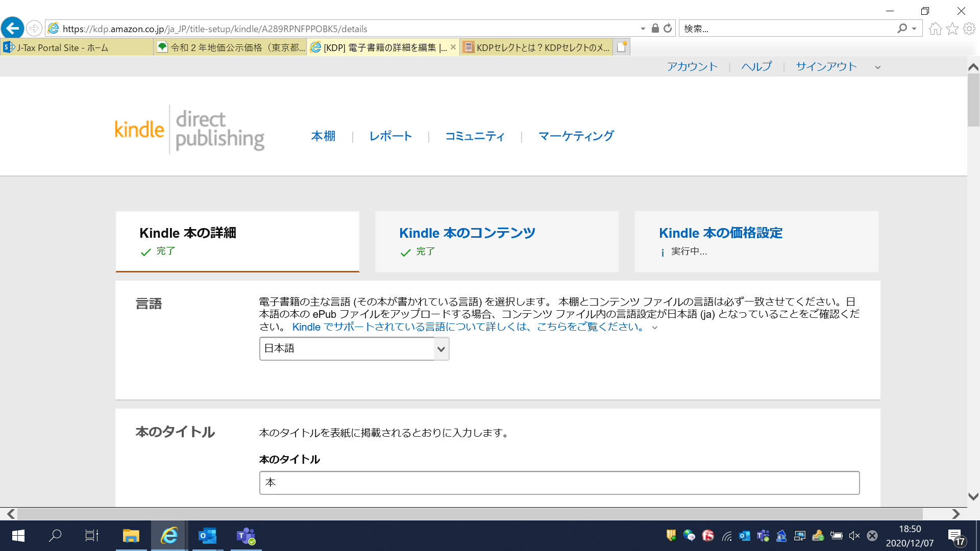The height and width of the screenshot is (551, 980).
Task: Click the search magnifier icon in search box
Action: [x=902, y=29]
